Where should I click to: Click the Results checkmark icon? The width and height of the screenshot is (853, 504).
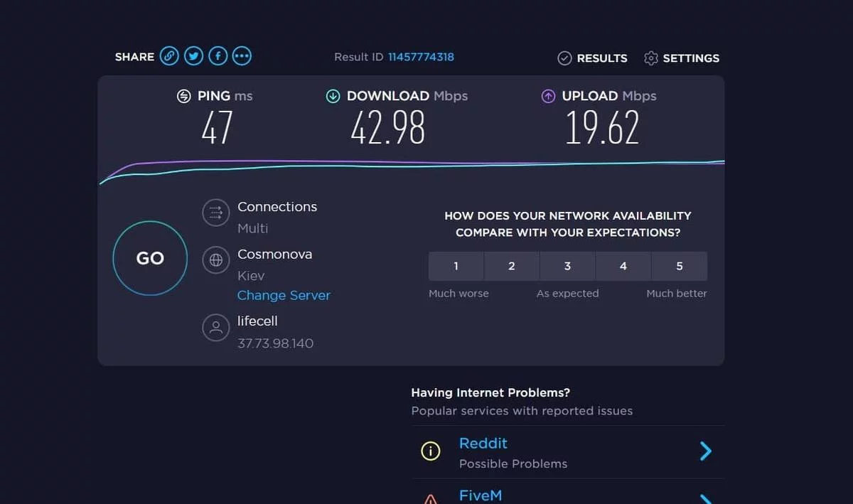click(564, 58)
